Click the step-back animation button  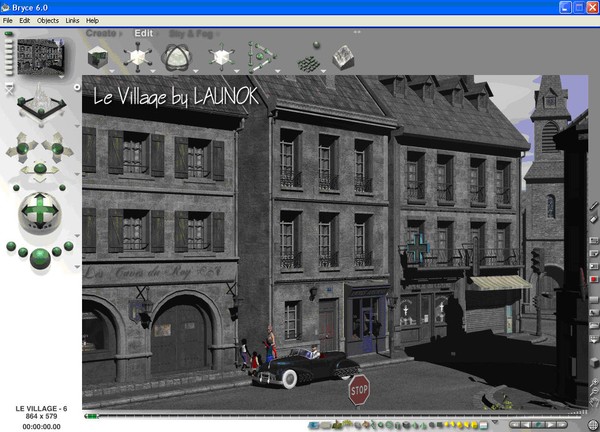click(x=527, y=424)
